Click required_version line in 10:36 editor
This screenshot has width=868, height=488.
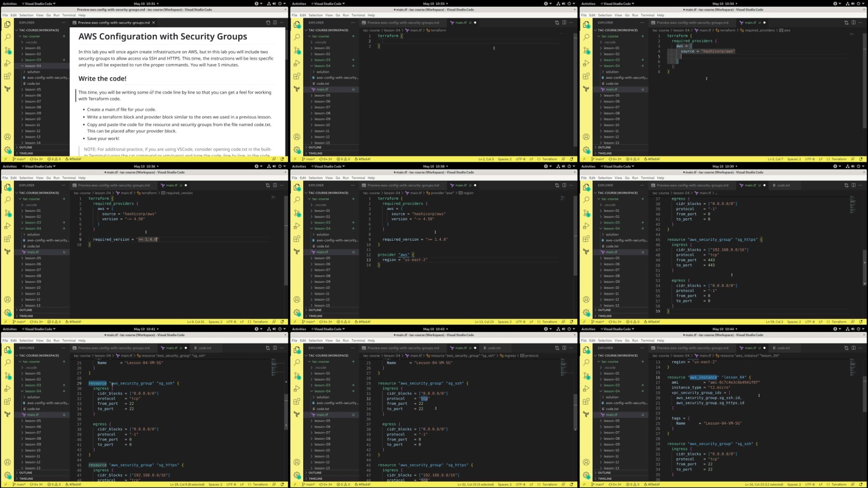pyautogui.click(x=125, y=239)
